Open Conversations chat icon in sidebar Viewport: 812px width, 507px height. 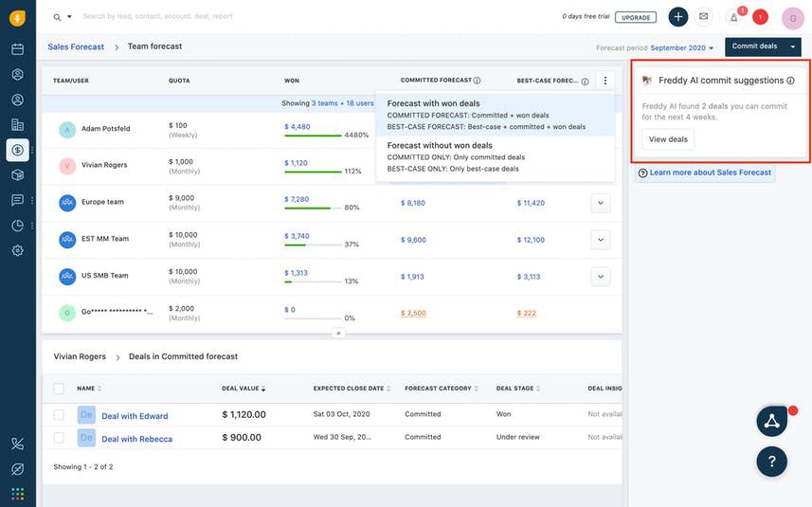pos(18,200)
